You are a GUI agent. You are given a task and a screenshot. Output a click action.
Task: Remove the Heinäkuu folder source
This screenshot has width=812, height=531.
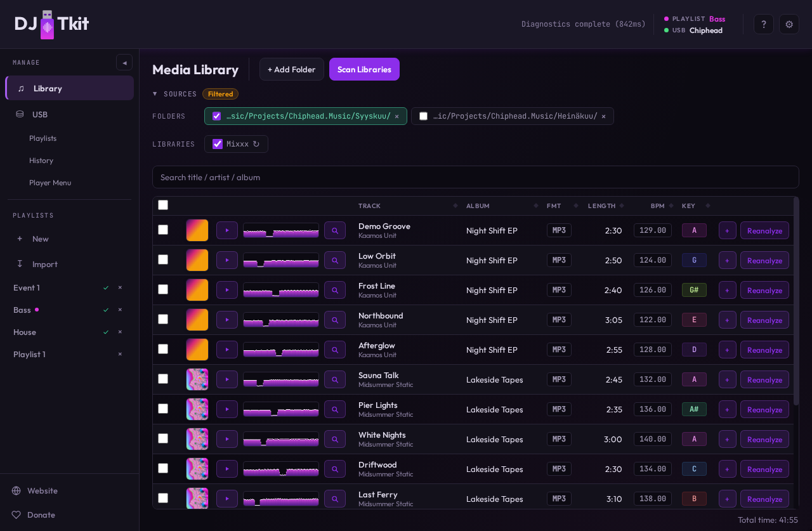(604, 116)
